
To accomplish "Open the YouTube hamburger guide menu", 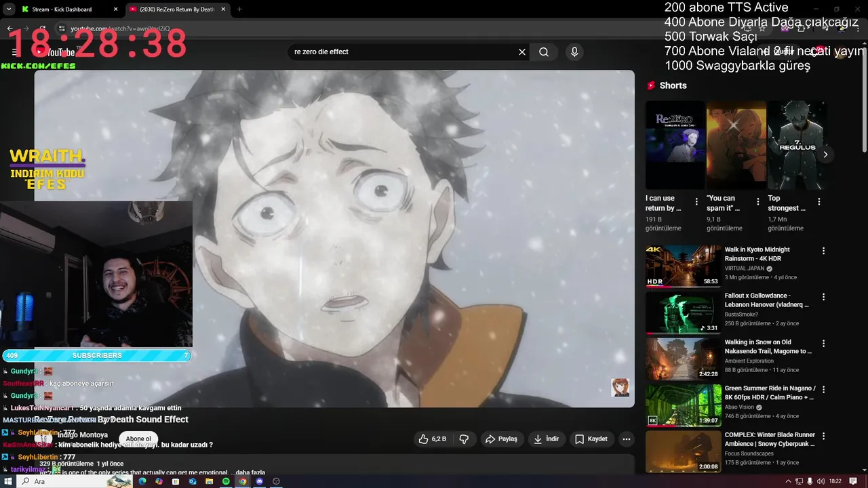I will click(14, 52).
